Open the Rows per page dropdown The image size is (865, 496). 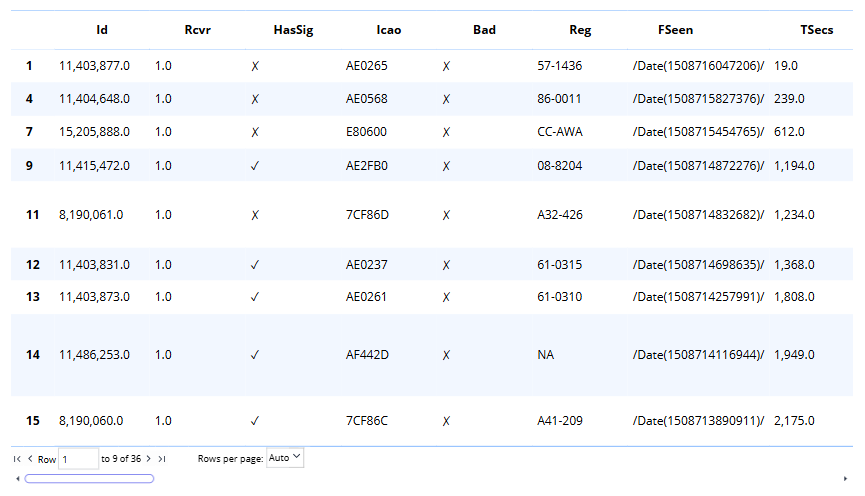(x=285, y=458)
